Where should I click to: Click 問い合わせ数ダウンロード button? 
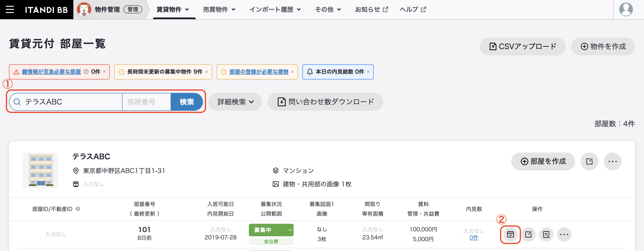click(325, 102)
